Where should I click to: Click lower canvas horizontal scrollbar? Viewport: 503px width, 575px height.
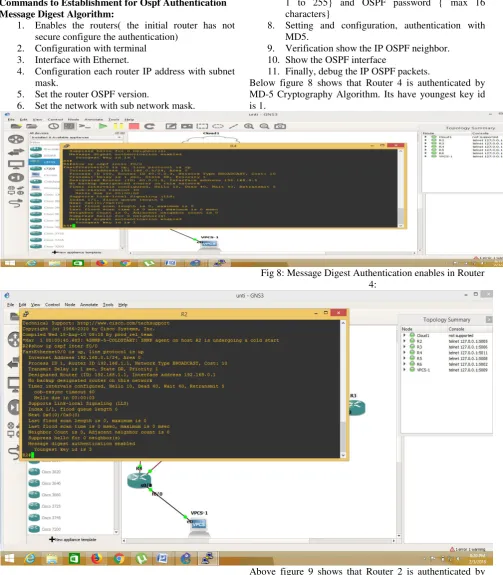[x=259, y=541]
